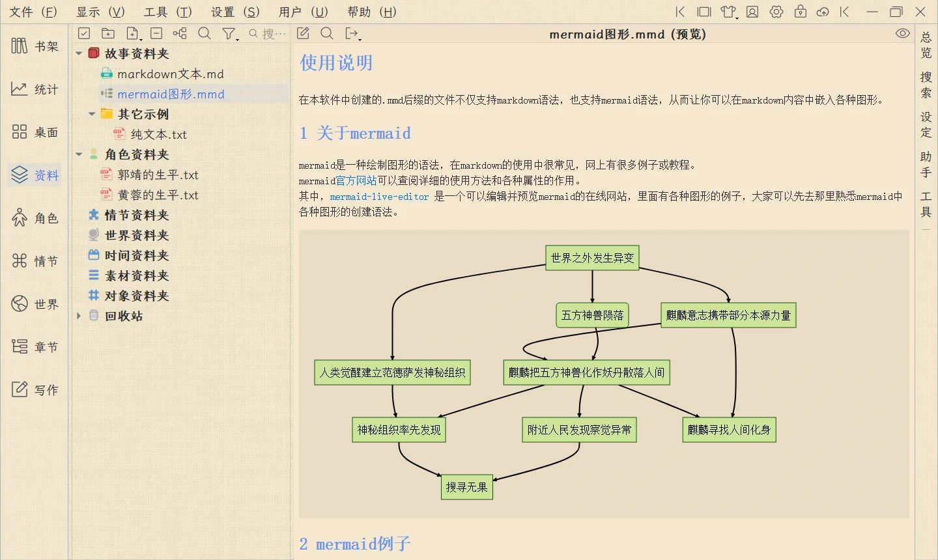Follow the 官方网站 link
This screenshot has width=938, height=560.
click(x=356, y=180)
